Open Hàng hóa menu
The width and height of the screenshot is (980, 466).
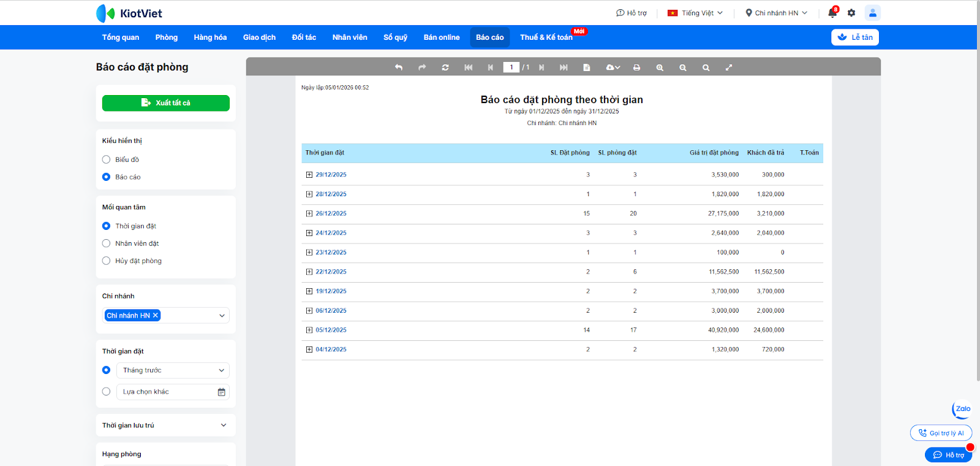click(210, 37)
